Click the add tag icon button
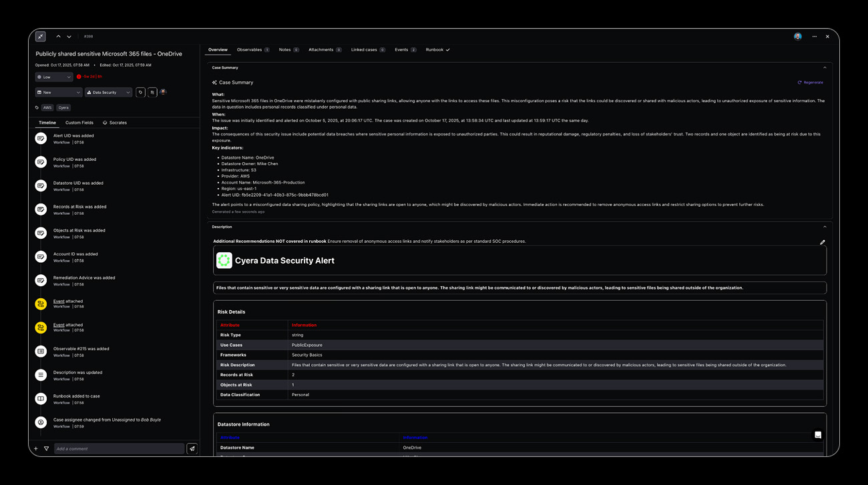This screenshot has height=485, width=868. coord(140,93)
